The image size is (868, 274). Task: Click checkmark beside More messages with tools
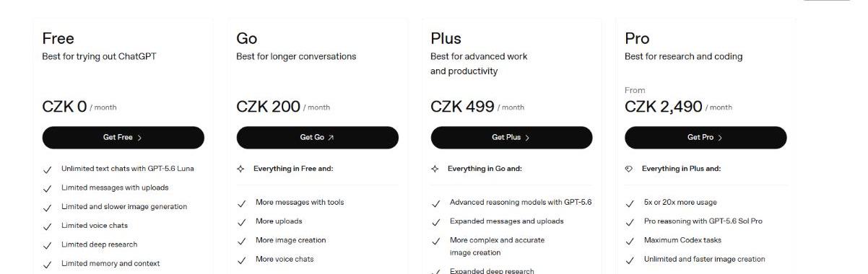coord(242,203)
